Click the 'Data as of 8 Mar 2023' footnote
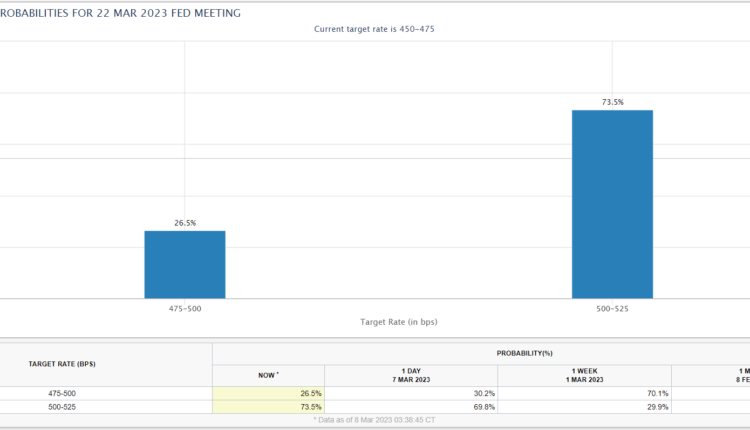 [x=375, y=420]
